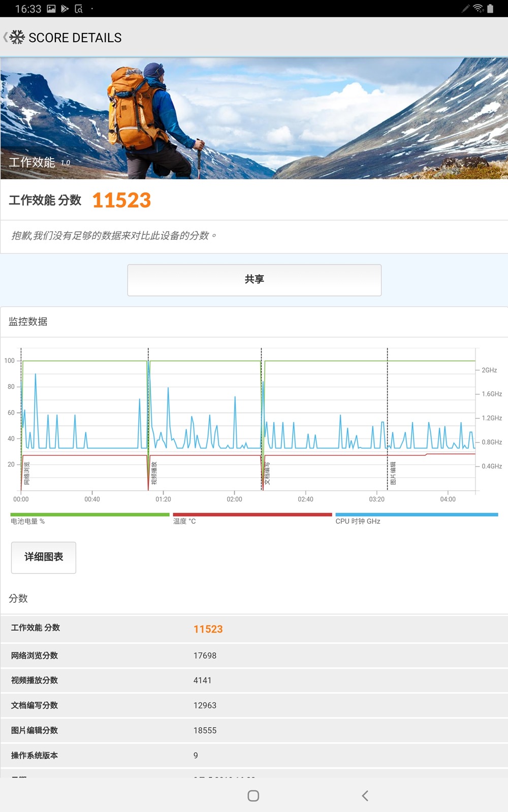
Task: Click the 视频播放 marker on the chart
Action: click(x=154, y=473)
